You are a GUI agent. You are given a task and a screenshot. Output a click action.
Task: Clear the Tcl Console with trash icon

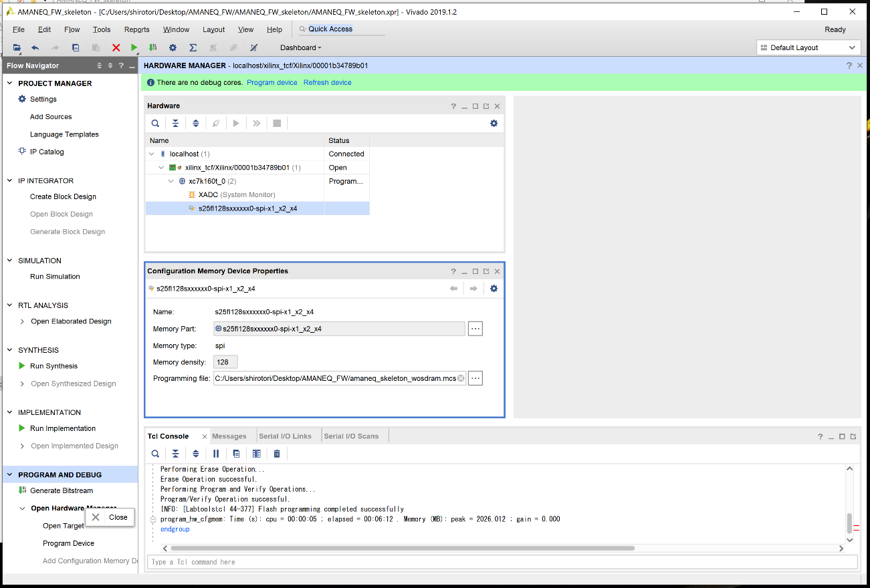pyautogui.click(x=277, y=453)
